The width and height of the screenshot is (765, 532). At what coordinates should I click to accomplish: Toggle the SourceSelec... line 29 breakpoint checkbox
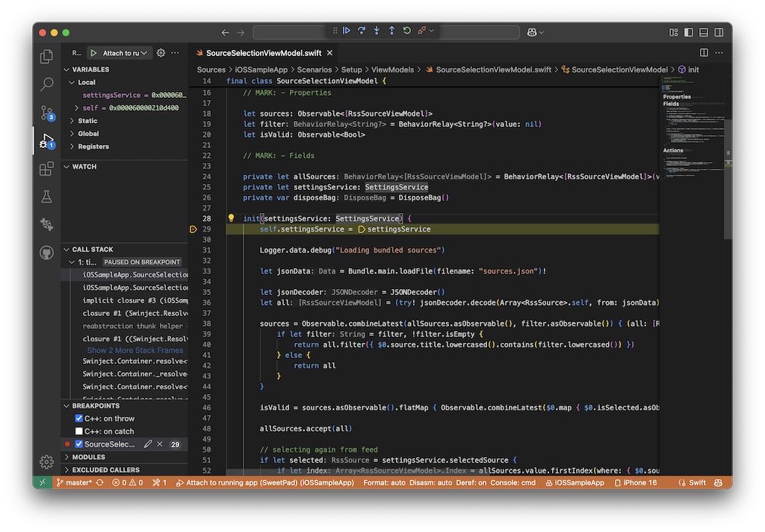[78, 444]
